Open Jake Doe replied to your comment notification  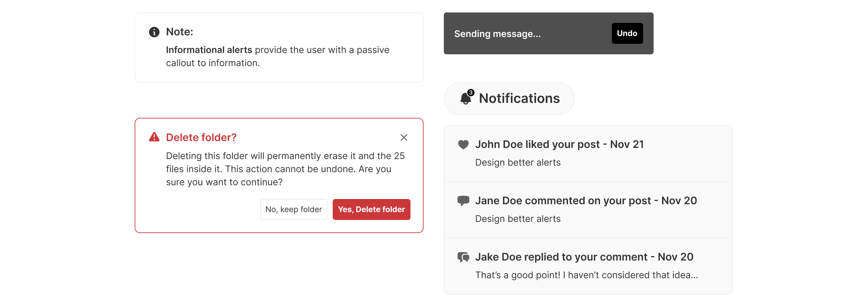(588, 266)
